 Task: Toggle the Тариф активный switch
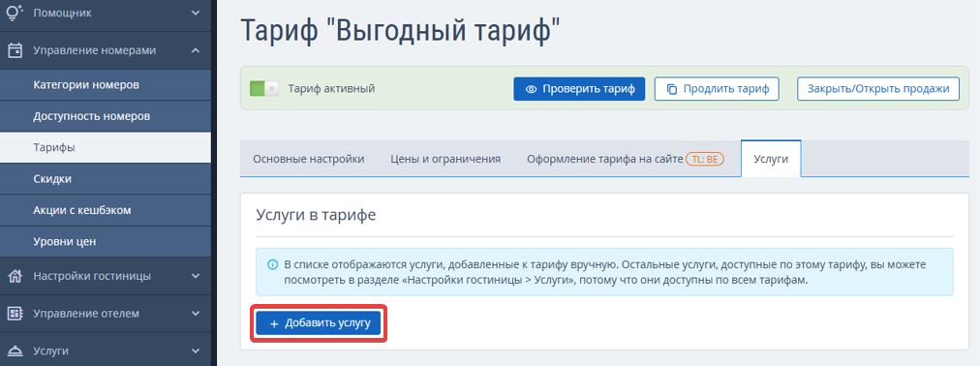pyautogui.click(x=263, y=89)
